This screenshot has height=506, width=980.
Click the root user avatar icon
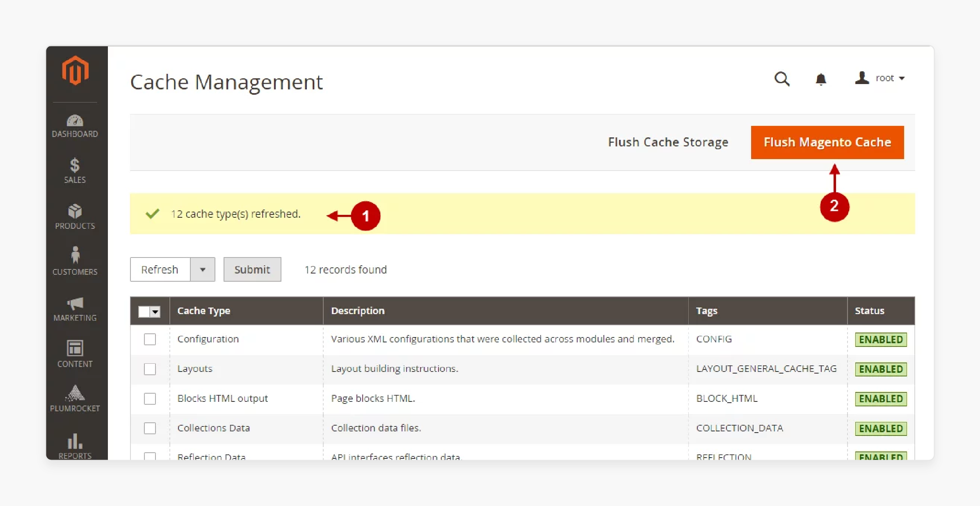862,78
